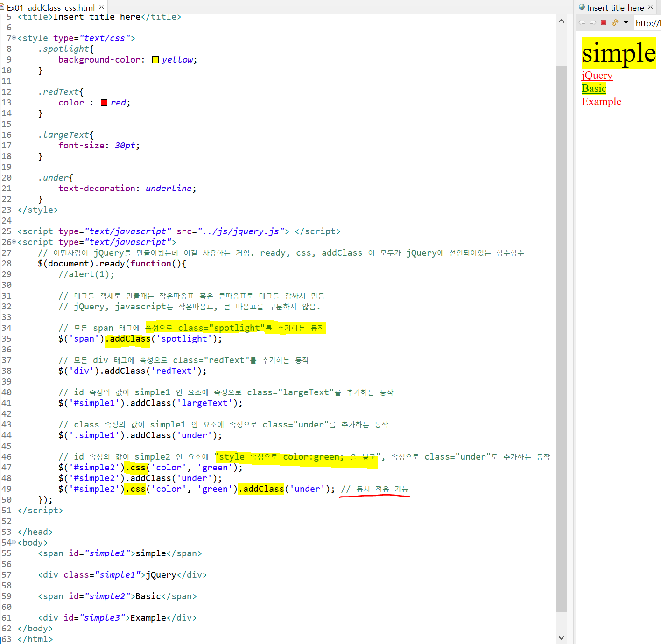Image resolution: width=661 pixels, height=644 pixels.
Task: Click //alert(1); comment on line 29
Action: [x=86, y=274]
